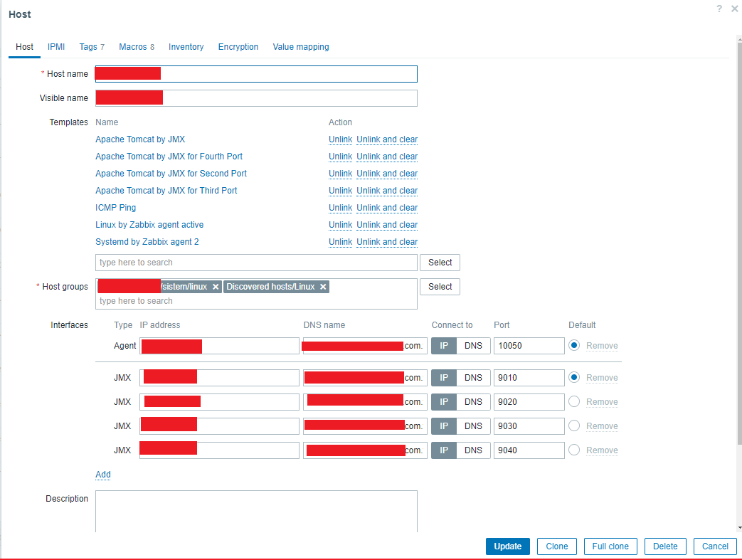
Task: Open the ICMP Ping template link
Action: coord(115,207)
